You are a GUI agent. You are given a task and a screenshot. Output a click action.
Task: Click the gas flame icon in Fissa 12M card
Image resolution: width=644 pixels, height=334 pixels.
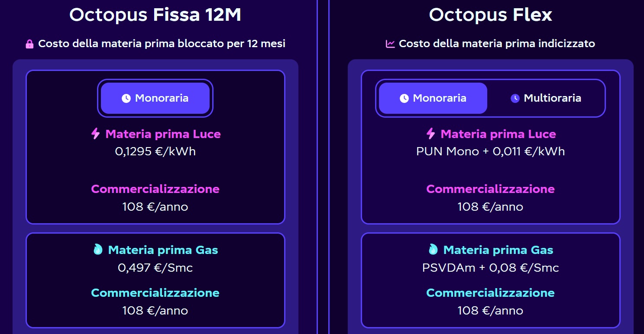click(x=98, y=249)
